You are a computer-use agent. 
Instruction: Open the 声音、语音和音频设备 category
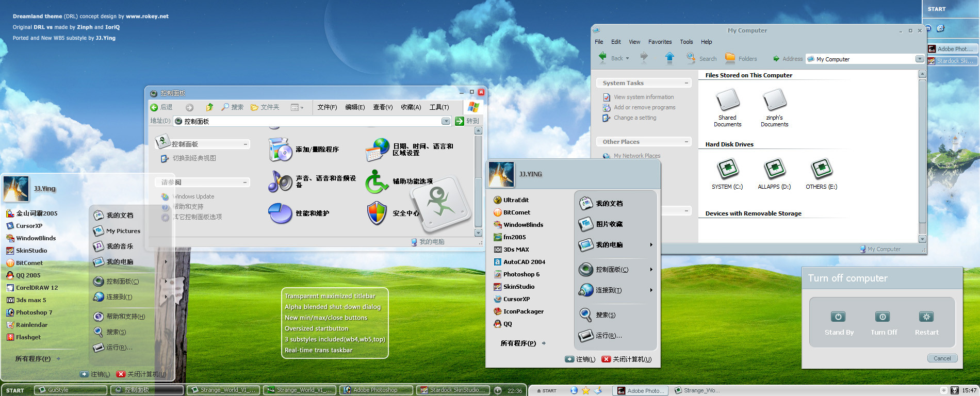[x=313, y=181]
